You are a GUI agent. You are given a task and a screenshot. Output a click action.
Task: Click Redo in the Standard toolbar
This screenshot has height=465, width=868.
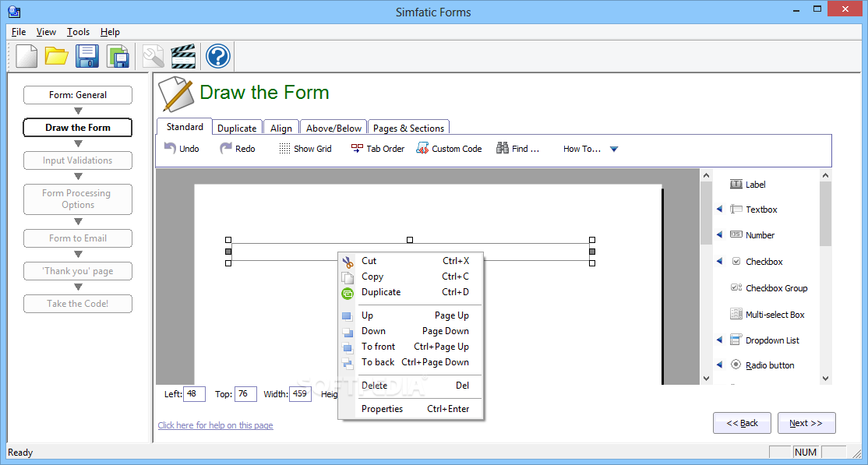[x=238, y=148]
